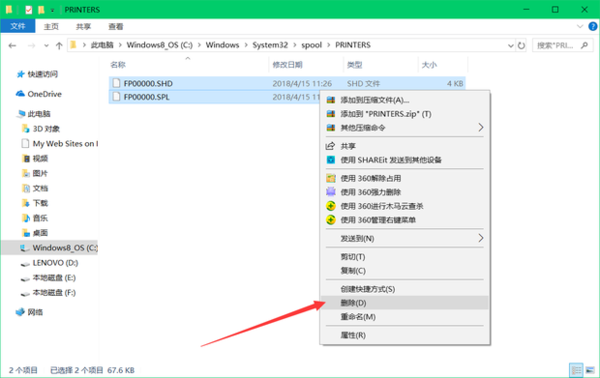Click the share icon beside 共享
Screen dimensions: 600x378
[x=330, y=146]
